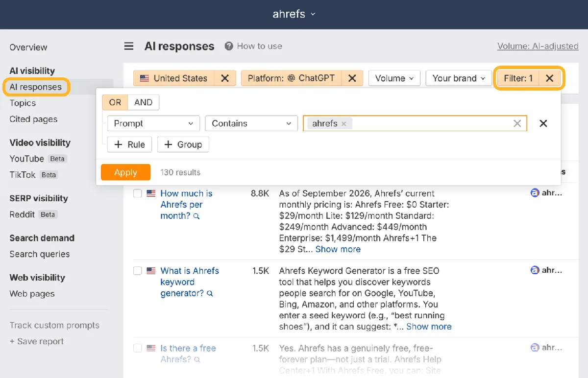Click the magnifier icon next to 'How much is Ahrefs per month?'
Image resolution: width=588 pixels, height=378 pixels.
(x=196, y=216)
